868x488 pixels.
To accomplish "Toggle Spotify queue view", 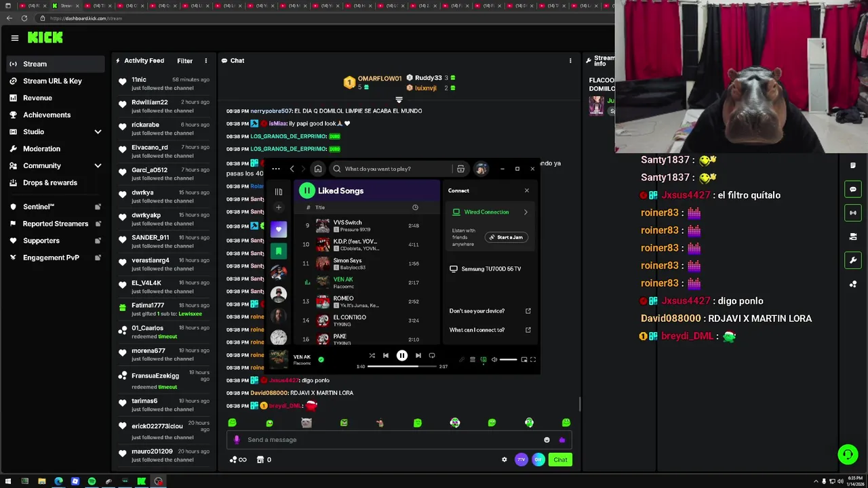I will (473, 360).
